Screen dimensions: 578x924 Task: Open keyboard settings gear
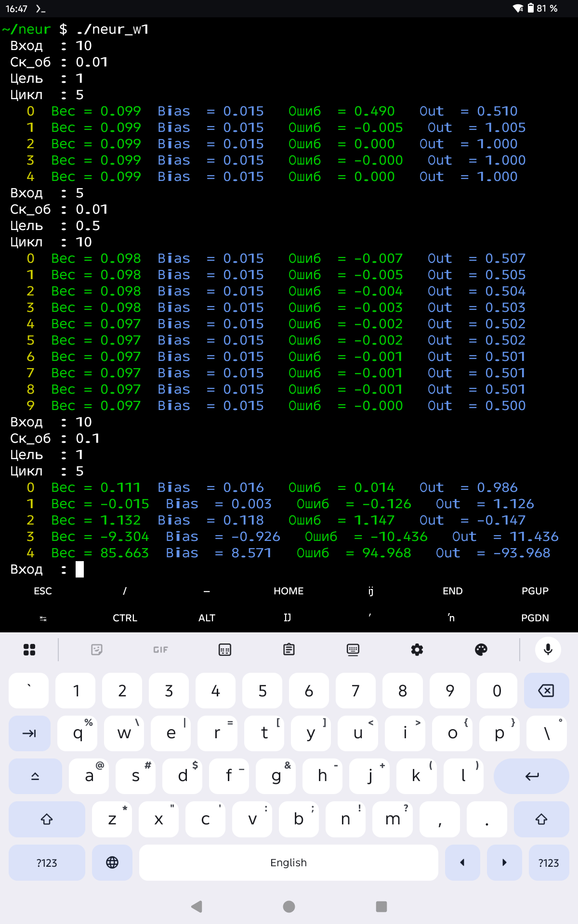coord(417,650)
